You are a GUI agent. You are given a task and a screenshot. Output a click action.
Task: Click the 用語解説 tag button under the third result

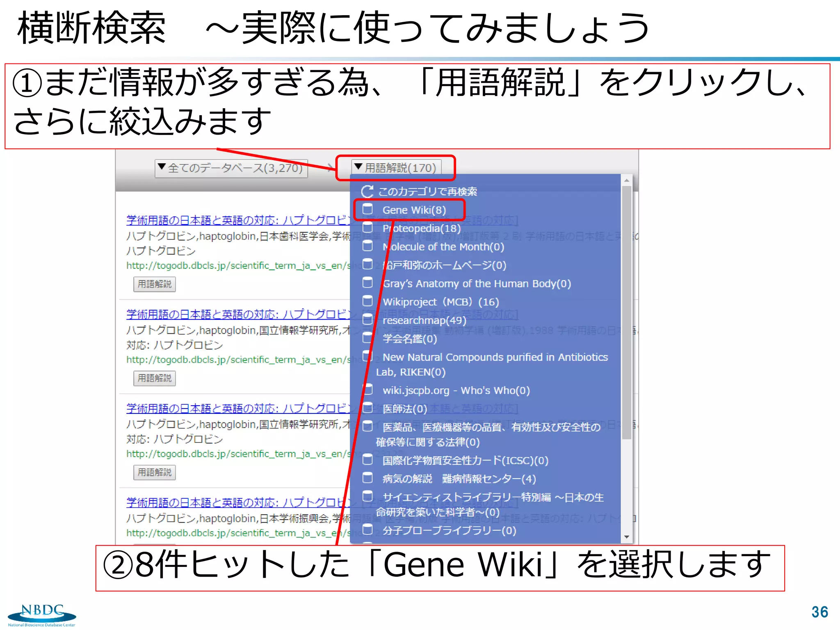tap(154, 472)
